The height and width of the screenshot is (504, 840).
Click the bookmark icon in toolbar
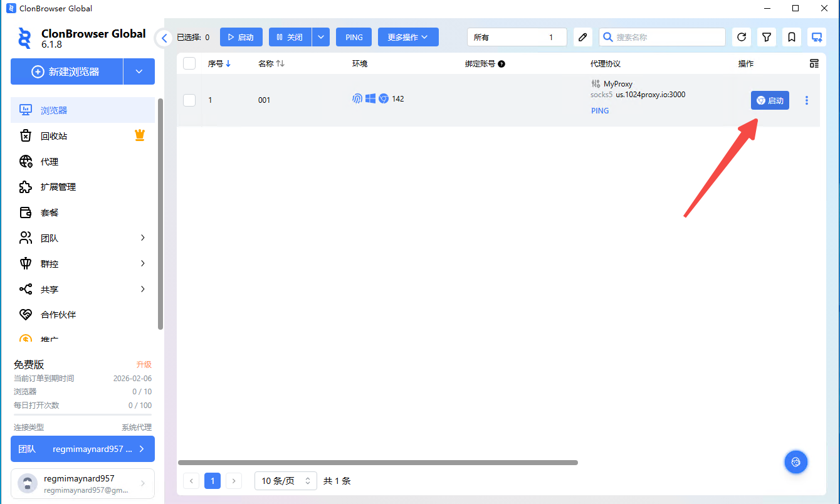pos(792,37)
